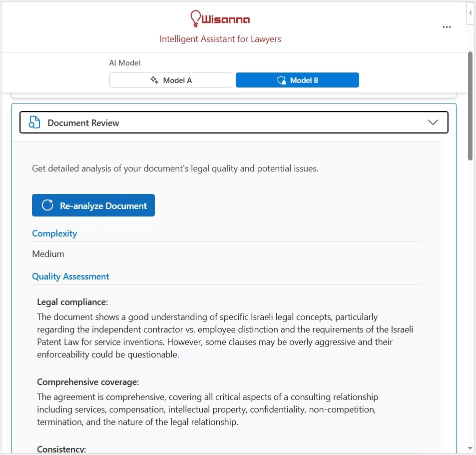Screen dimensions: 476x455
Task: Click the Intelligent Assistant for Lawyers tagline
Action: click(x=220, y=39)
